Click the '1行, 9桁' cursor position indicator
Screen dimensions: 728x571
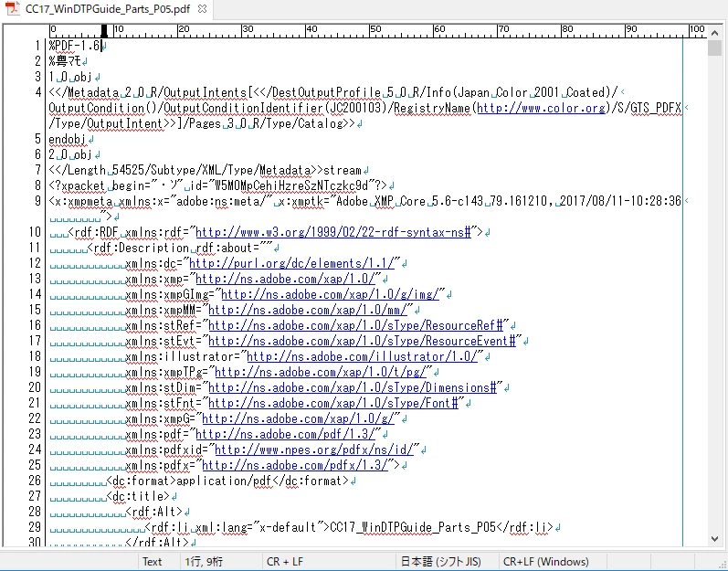click(x=205, y=562)
